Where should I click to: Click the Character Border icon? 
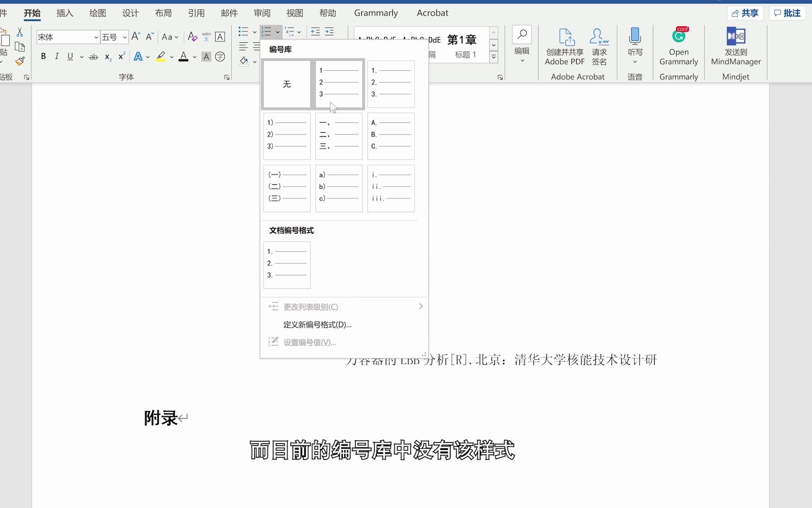click(220, 37)
